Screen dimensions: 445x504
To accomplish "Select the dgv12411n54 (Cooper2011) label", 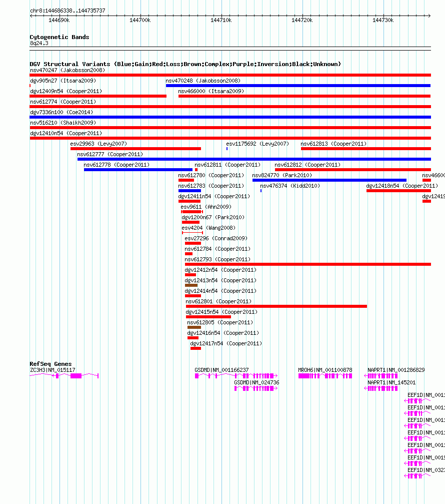I will click(x=214, y=196).
